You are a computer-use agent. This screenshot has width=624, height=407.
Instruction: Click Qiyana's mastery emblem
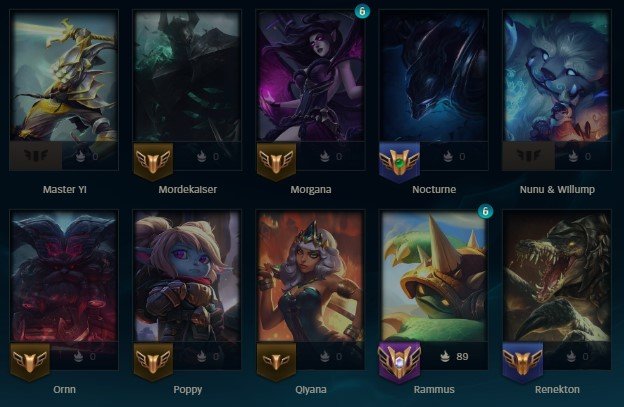pos(276,362)
